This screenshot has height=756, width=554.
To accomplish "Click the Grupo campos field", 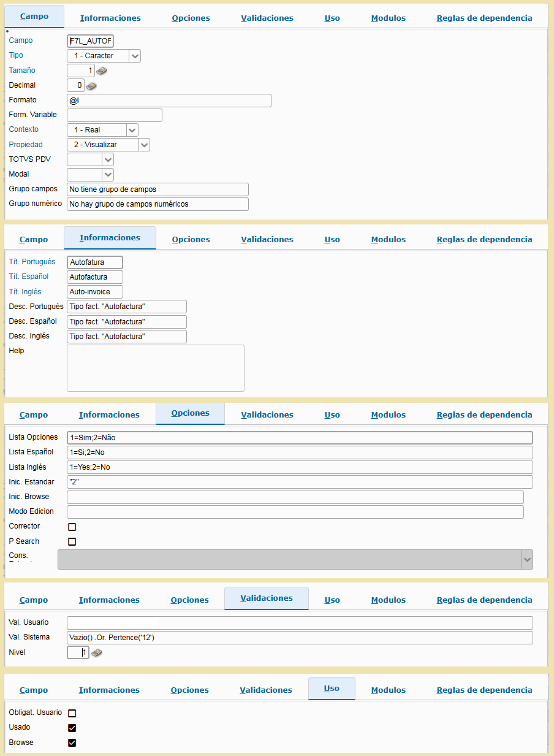I will point(157,189).
